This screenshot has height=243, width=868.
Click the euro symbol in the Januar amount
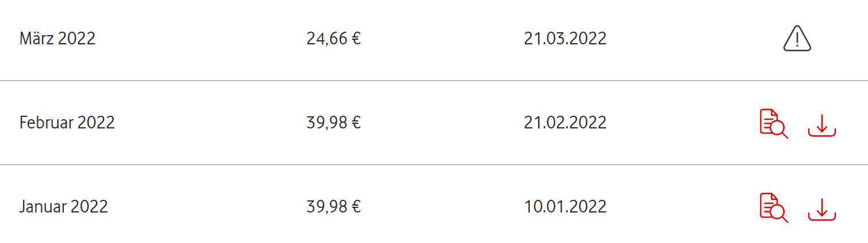[356, 207]
